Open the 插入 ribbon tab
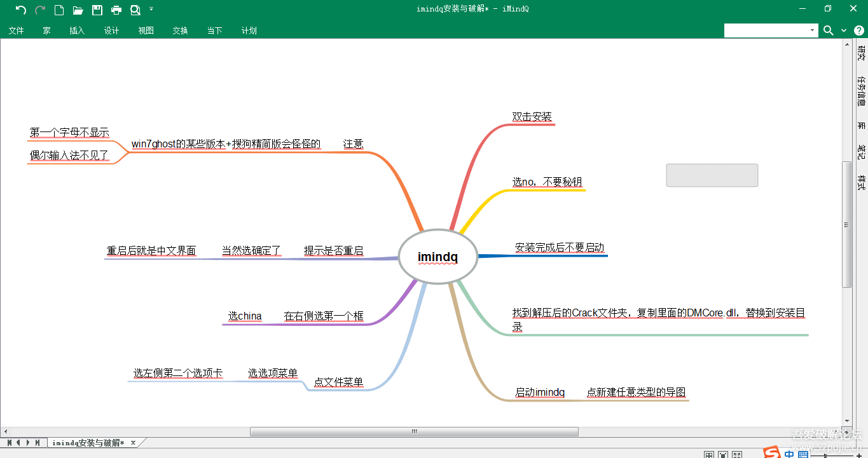Viewport: 868px width, 458px height. pyautogui.click(x=77, y=30)
